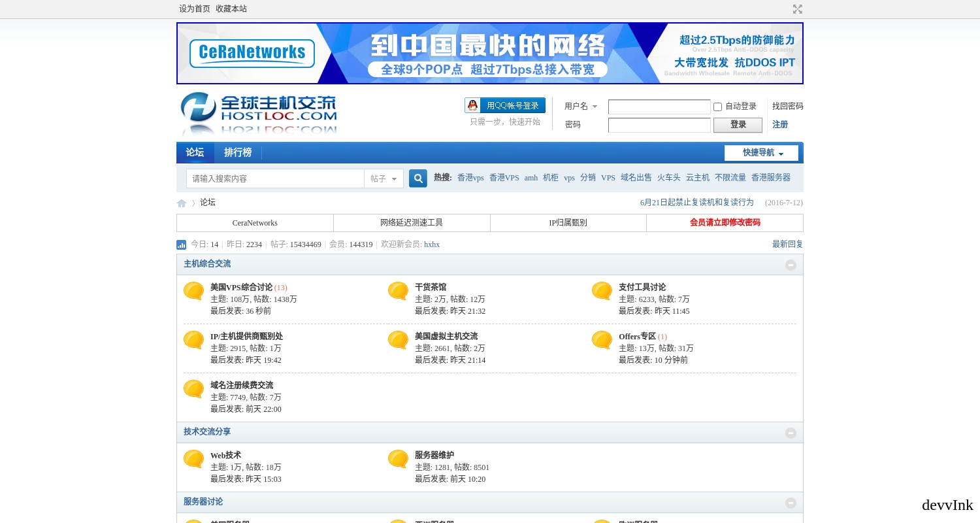This screenshot has height=523, width=980.
Task: Click the 服务器维护 forum bubble icon
Action: pyautogui.click(x=399, y=459)
